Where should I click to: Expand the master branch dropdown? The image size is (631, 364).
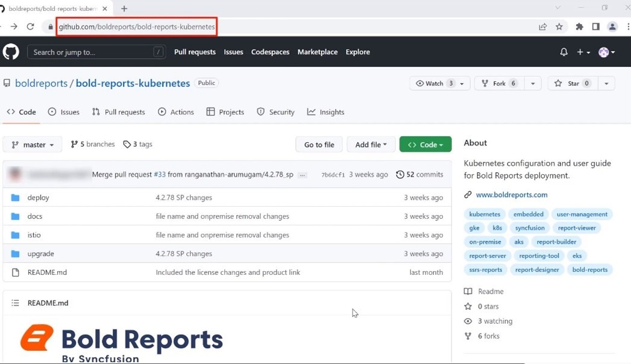tap(33, 144)
